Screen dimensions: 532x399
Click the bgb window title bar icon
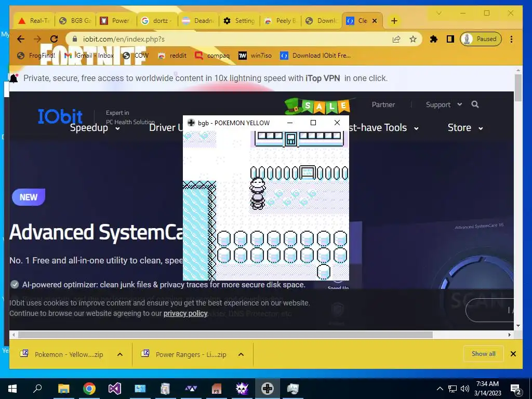point(191,123)
